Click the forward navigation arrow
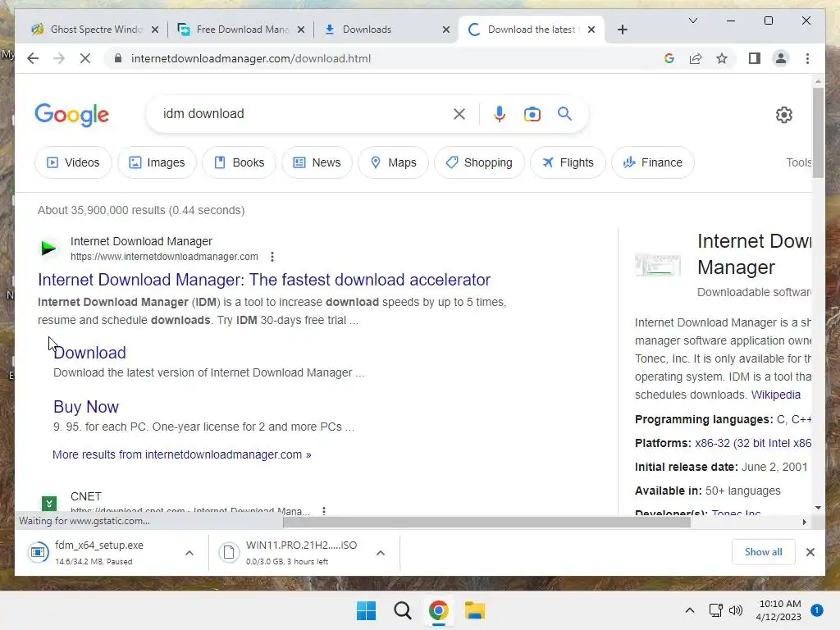Image resolution: width=840 pixels, height=630 pixels. click(x=59, y=58)
